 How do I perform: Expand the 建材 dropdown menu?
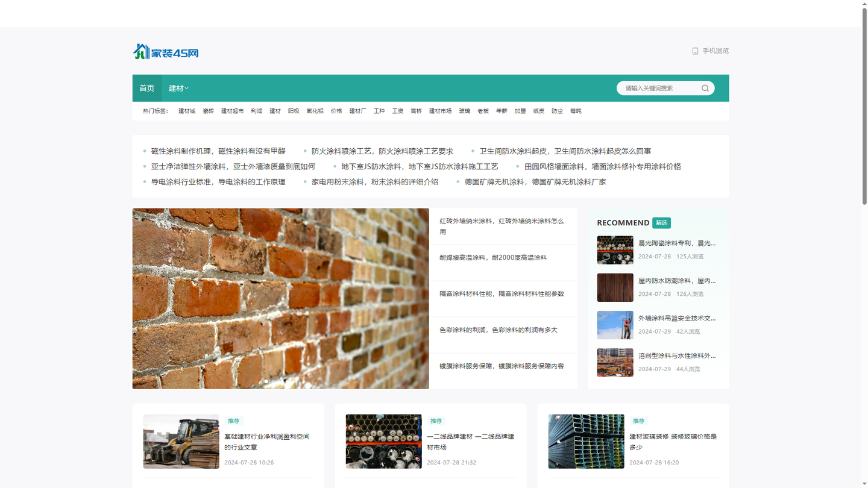[179, 88]
